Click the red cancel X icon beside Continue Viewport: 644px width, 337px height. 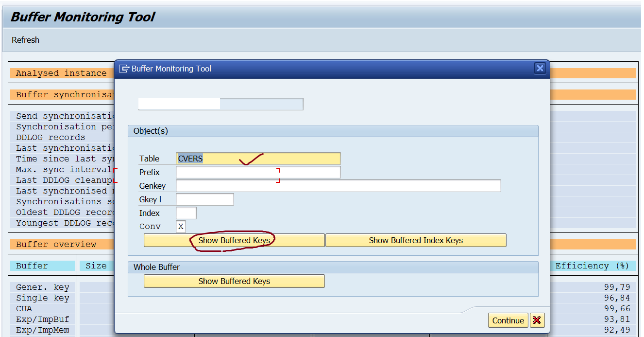coord(538,320)
